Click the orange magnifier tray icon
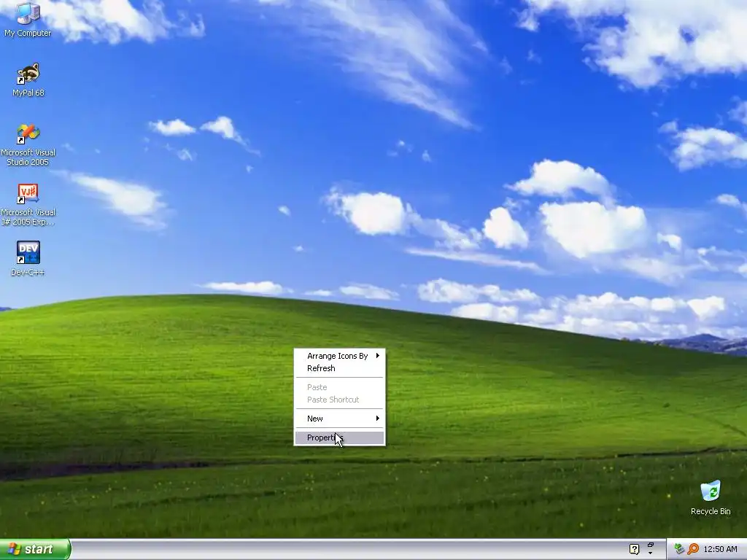 point(693,549)
